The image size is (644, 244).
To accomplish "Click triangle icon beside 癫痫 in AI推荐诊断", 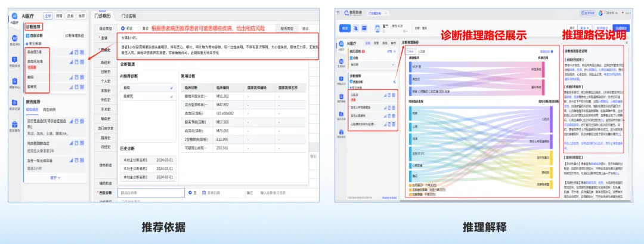I will [171, 88].
